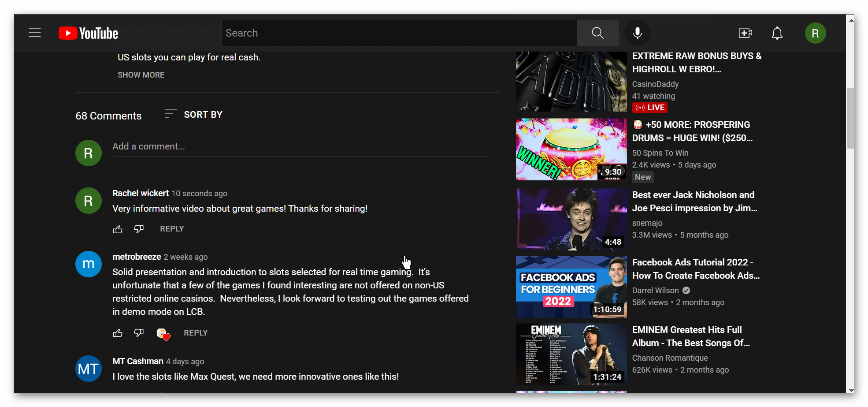
Task: Reply to Rachel wickert's comment
Action: 172,229
